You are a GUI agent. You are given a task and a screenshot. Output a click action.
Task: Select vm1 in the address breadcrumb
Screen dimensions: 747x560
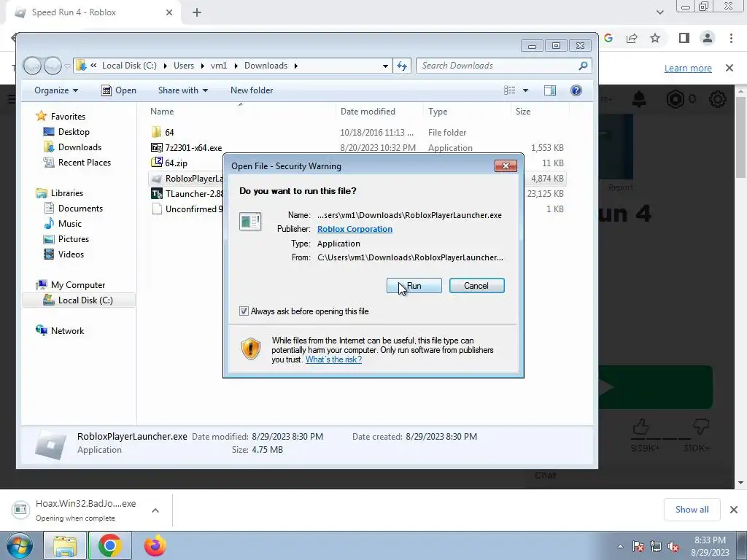[219, 66]
